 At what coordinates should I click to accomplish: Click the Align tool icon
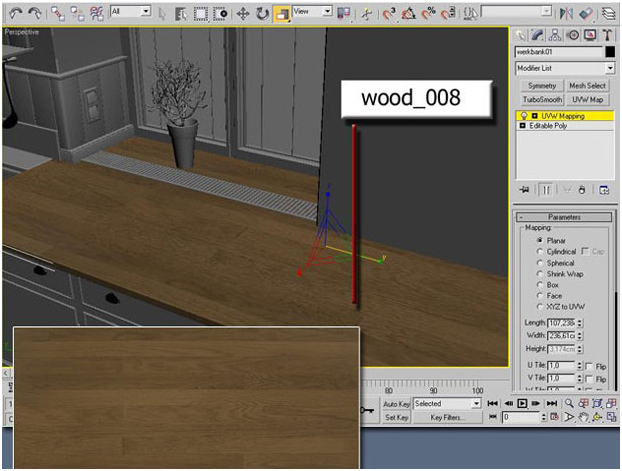click(586, 14)
